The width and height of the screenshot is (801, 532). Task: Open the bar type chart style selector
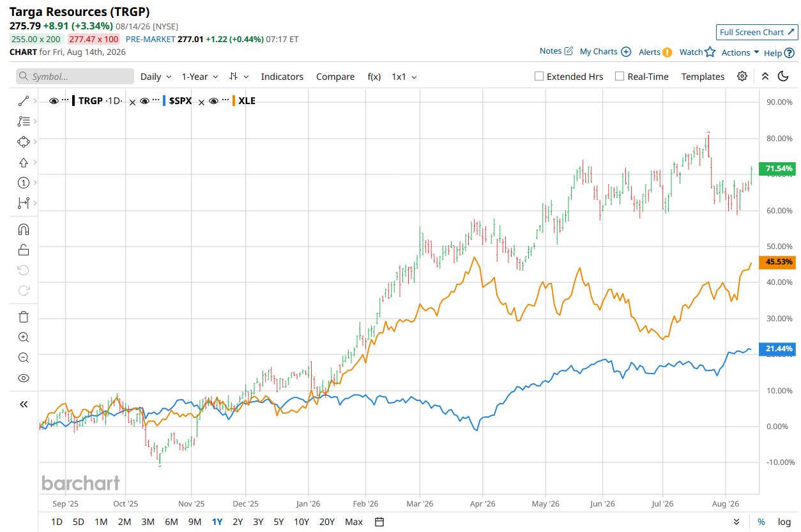coord(240,77)
